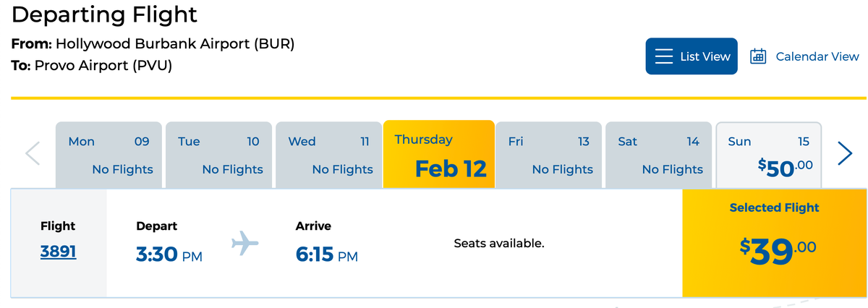
Task: Go to next week with right chevron
Action: tap(845, 153)
